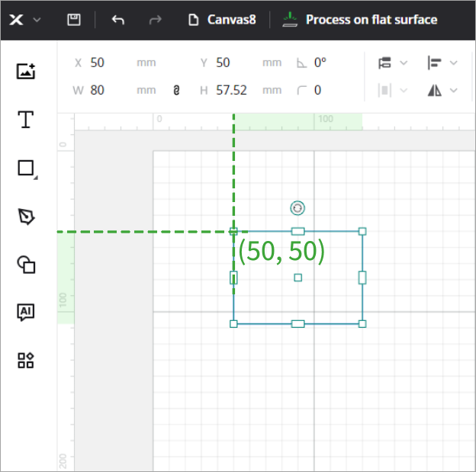
Task: Select the Pen vector tool
Action: [27, 217]
